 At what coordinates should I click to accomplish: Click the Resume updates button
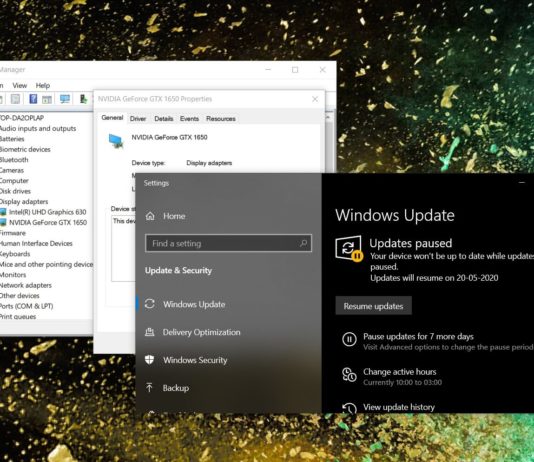pos(373,306)
